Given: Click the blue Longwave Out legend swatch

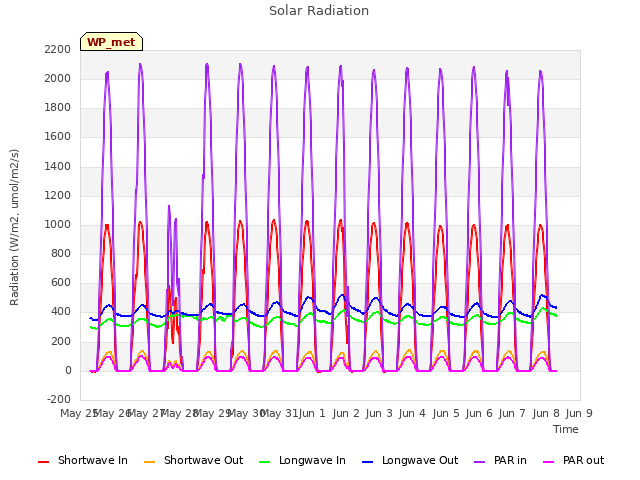Looking at the screenshot, I should (x=367, y=462).
